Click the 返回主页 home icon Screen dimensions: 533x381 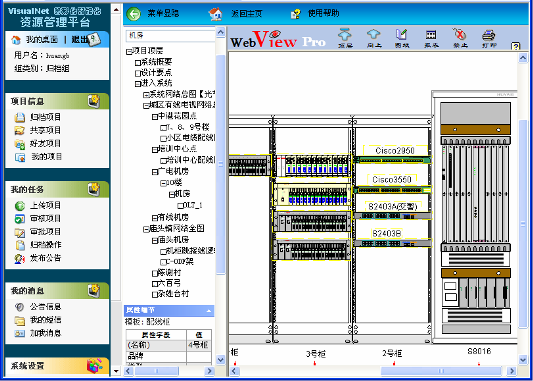pos(216,14)
